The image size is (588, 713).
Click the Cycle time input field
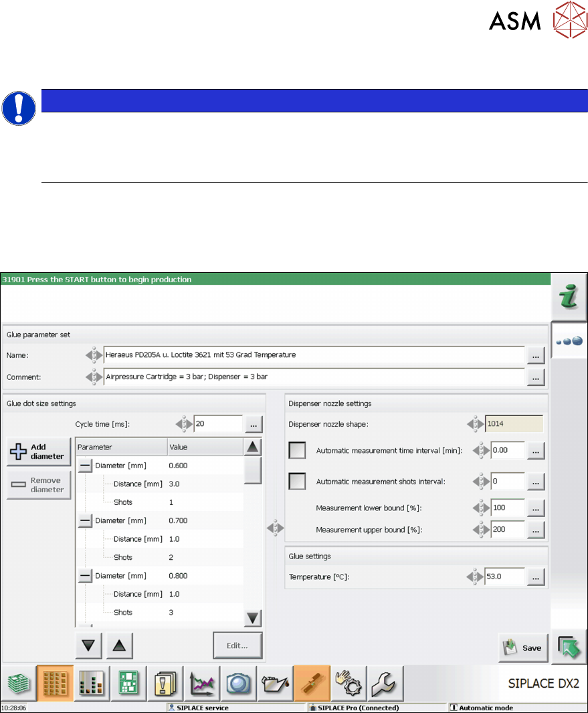[x=218, y=424]
